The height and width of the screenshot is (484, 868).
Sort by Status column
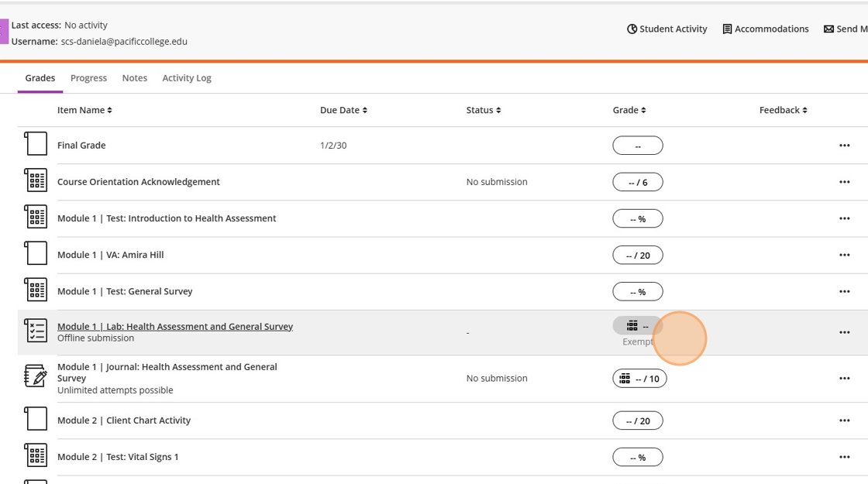click(x=483, y=110)
